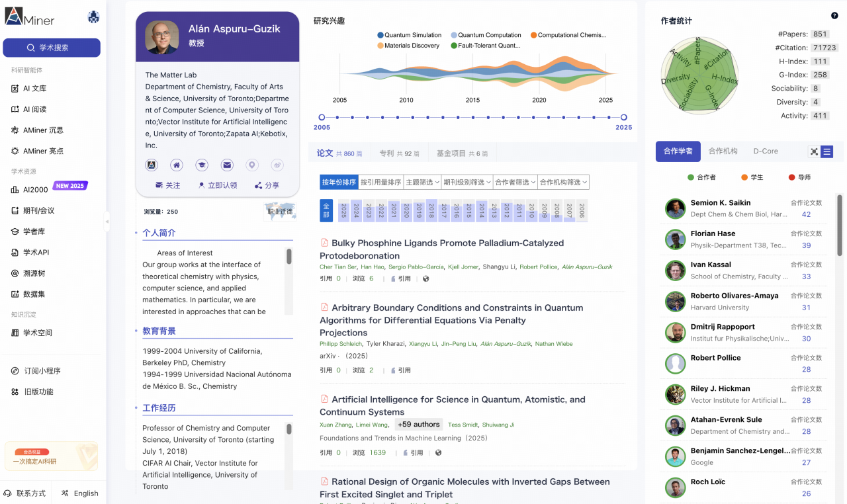Open the 期刊级别筛选 dropdown

(467, 182)
